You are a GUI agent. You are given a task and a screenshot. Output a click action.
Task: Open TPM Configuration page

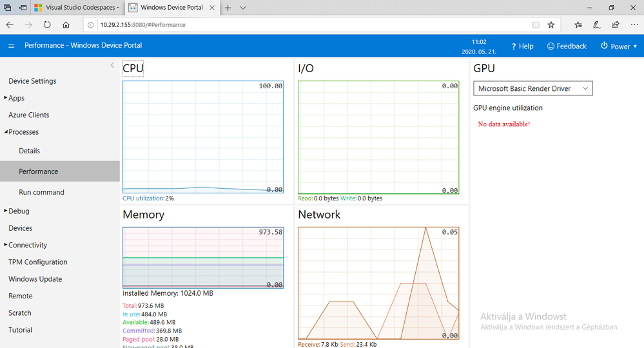(x=38, y=262)
